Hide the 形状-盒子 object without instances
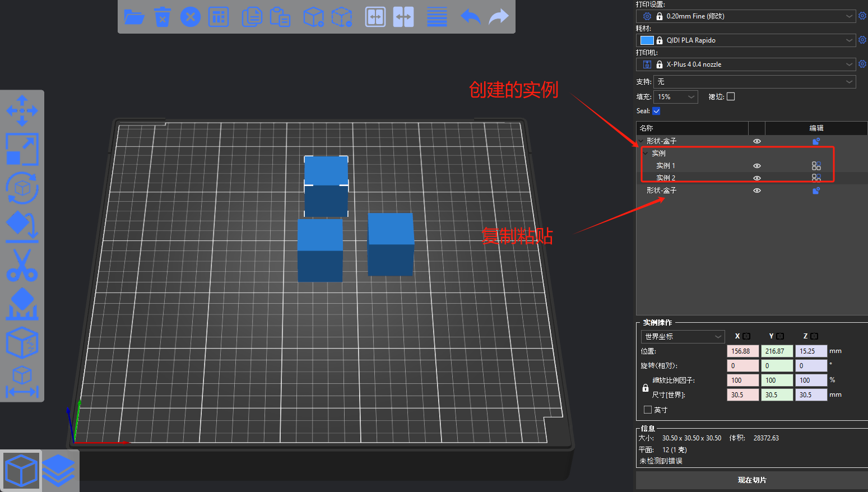The image size is (868, 492). (757, 191)
